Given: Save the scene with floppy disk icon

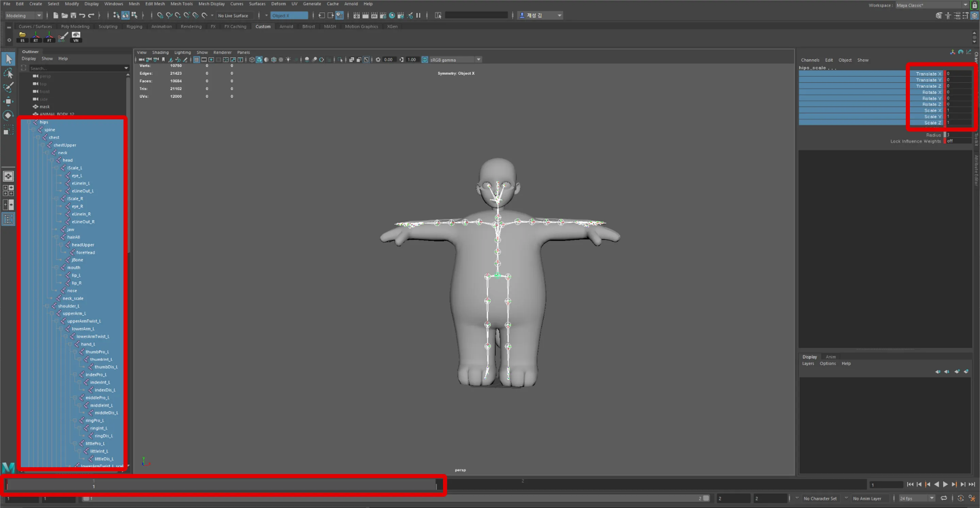Looking at the screenshot, I should tap(73, 15).
